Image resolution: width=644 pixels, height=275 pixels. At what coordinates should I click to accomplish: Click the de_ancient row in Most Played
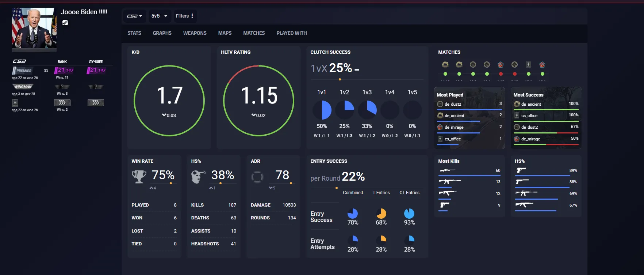click(469, 116)
